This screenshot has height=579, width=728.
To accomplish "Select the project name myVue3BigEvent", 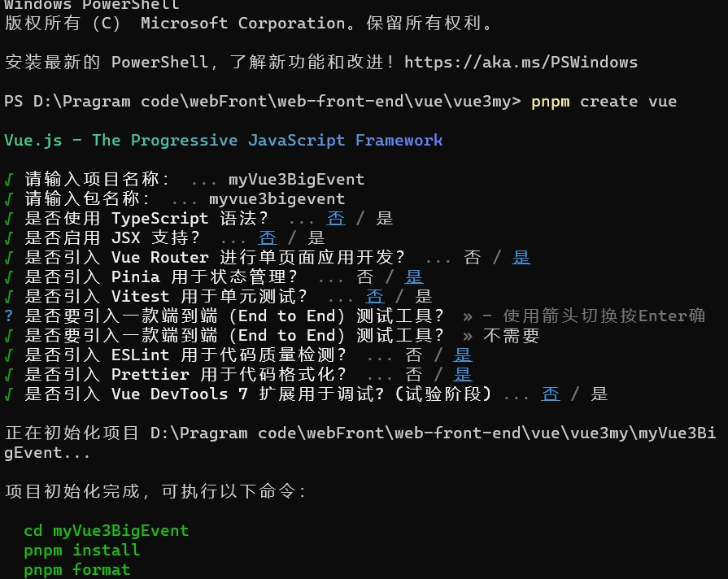I will click(296, 179).
